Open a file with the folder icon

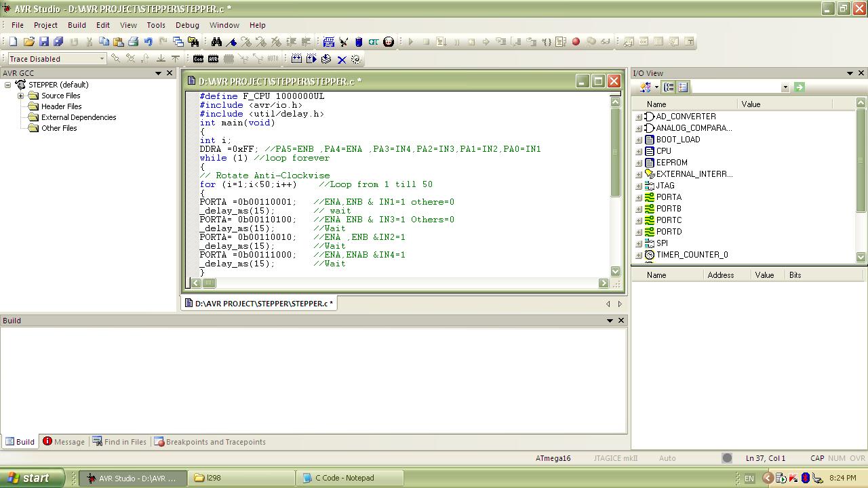[28, 41]
